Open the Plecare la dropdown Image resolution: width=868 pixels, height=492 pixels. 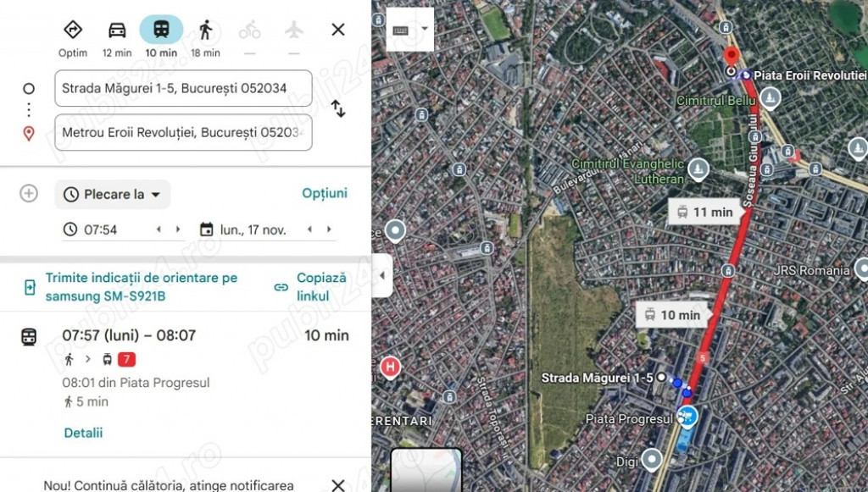[113, 194]
